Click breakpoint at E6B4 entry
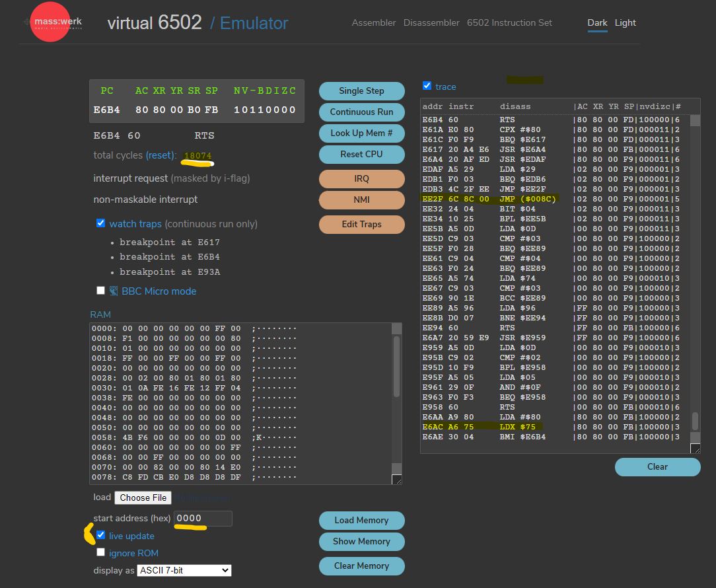Image resolution: width=716 pixels, height=588 pixels. point(169,257)
